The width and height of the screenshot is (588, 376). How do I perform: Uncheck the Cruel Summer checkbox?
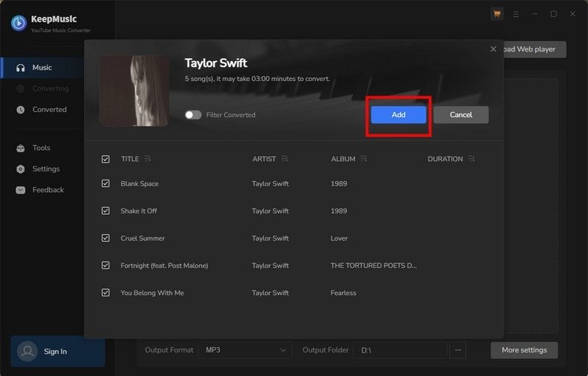[106, 238]
